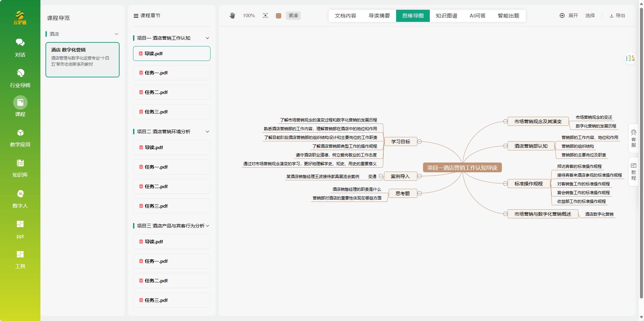The image size is (644, 321).
Task: Open the 数字人 digital human icon
Action: pyautogui.click(x=20, y=194)
